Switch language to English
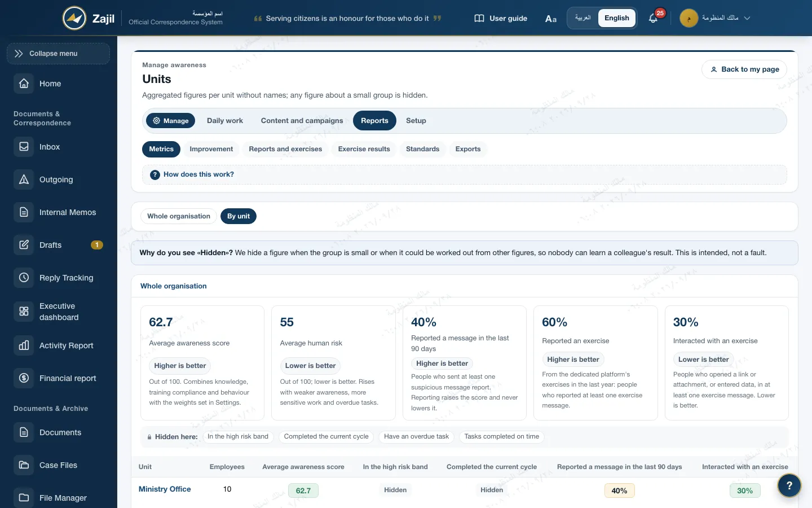 click(x=617, y=18)
